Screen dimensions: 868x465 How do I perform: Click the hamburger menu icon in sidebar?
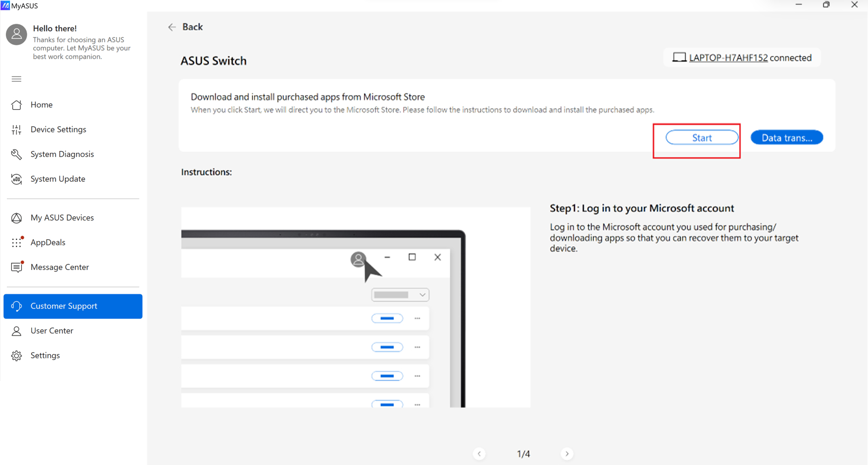(16, 79)
